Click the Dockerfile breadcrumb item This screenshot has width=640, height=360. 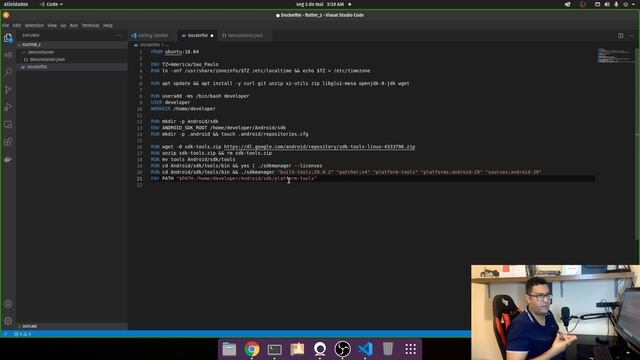149,45
